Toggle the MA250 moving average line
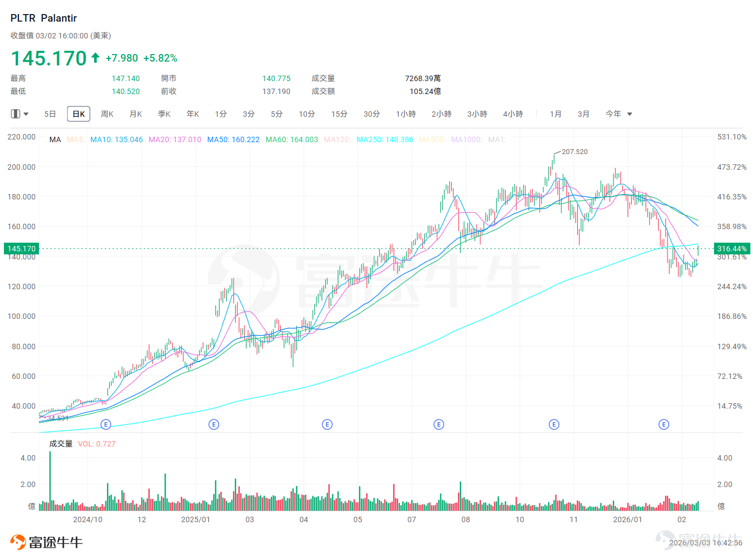 click(385, 139)
